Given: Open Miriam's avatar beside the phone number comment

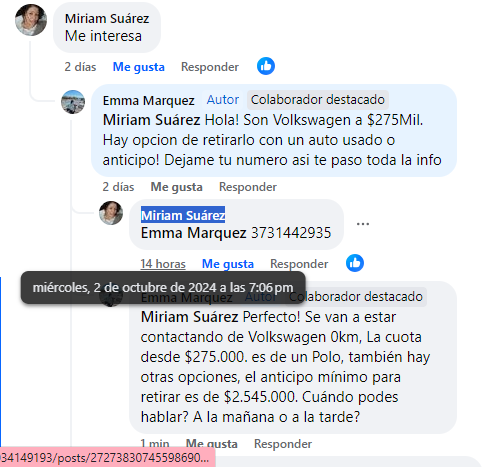Looking at the screenshot, I should [111, 213].
